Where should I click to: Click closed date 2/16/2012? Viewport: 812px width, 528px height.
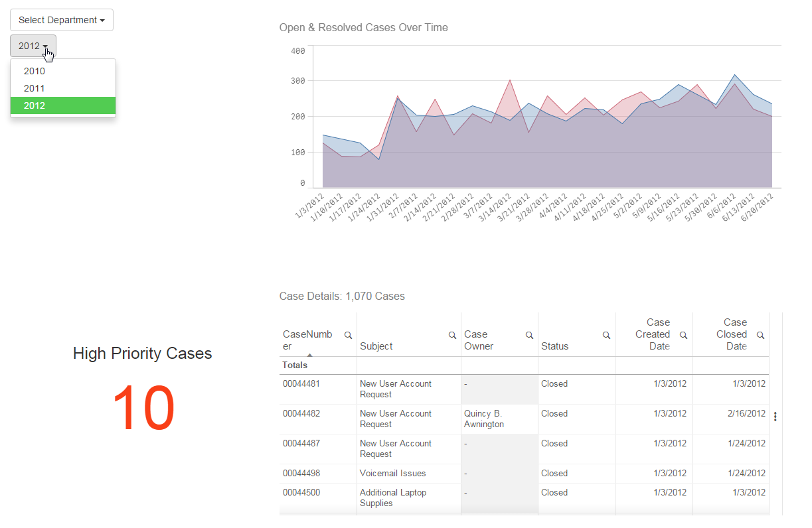(746, 413)
